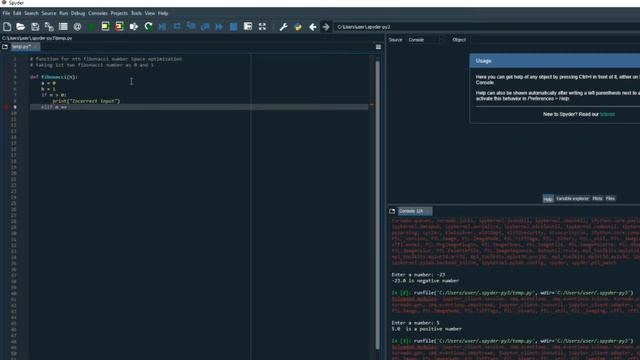Open Preferences with the wrench icon
The height and width of the screenshot is (360, 640).
point(283,27)
